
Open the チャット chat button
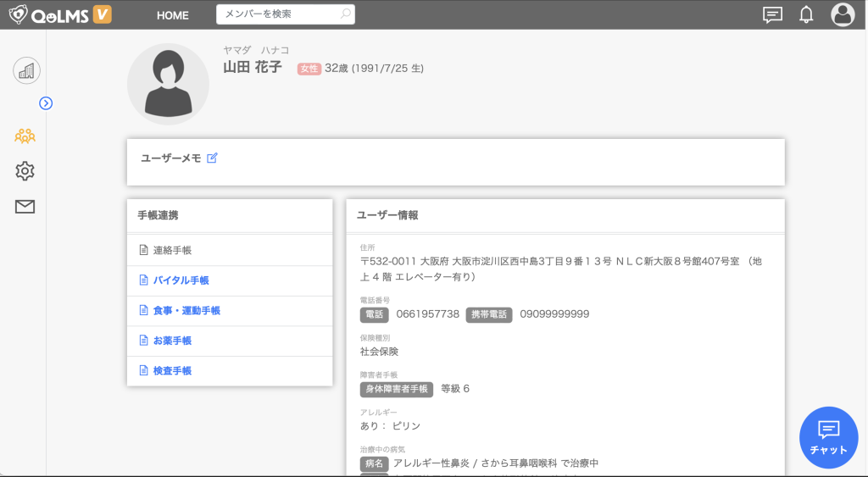(x=828, y=437)
